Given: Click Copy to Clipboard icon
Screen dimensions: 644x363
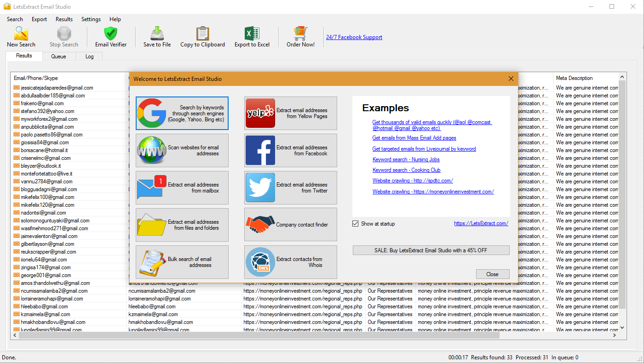Looking at the screenshot, I should point(202,34).
